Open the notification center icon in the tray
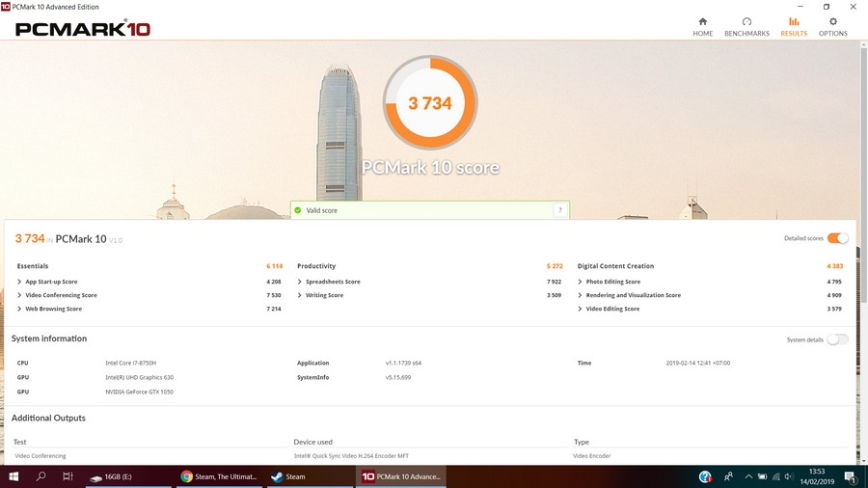The image size is (868, 488). [851, 476]
